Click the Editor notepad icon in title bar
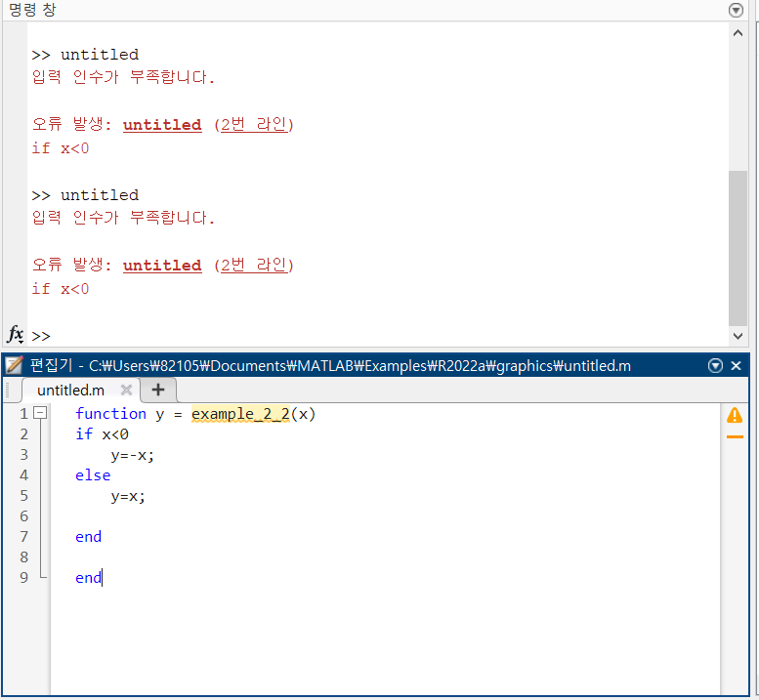This screenshot has height=700, width=759. coord(14,365)
